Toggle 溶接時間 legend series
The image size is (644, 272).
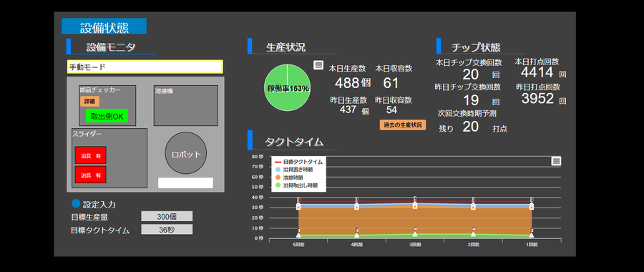click(288, 178)
